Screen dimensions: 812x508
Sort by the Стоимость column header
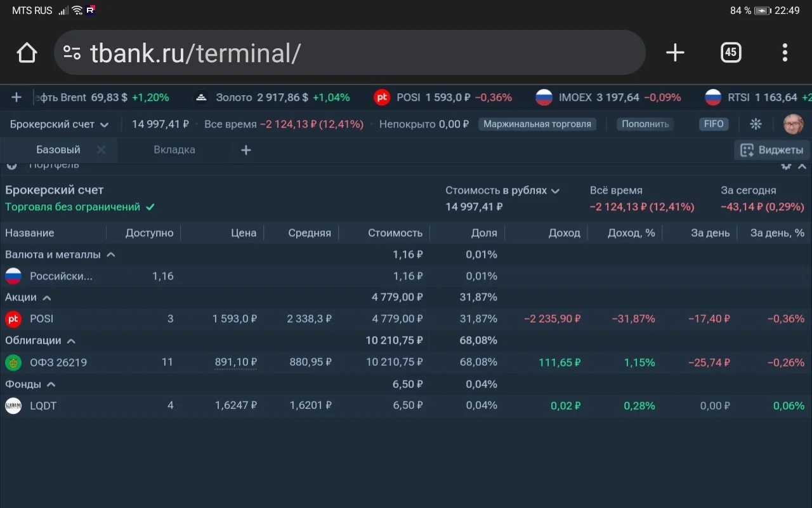[395, 233]
